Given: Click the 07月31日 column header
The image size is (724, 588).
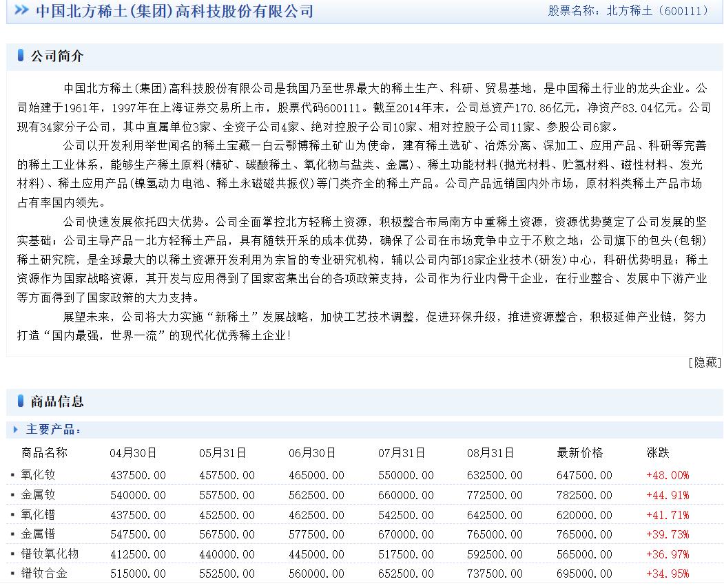Looking at the screenshot, I should pos(401,453).
